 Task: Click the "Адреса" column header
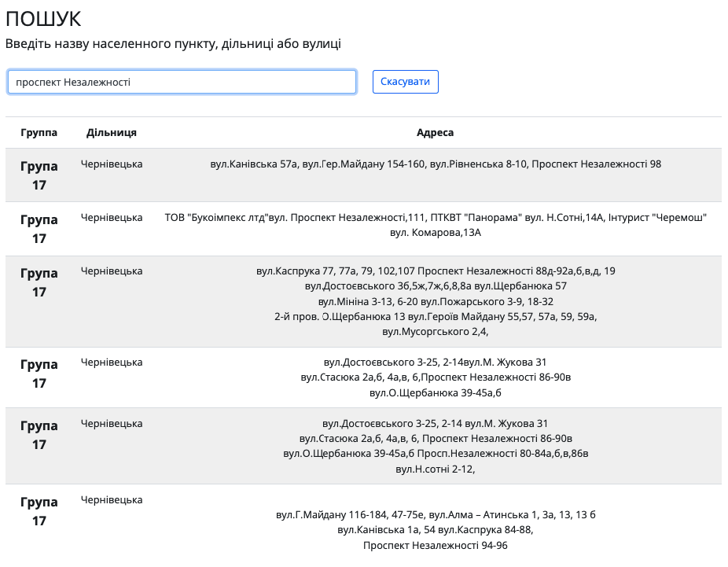click(x=435, y=133)
